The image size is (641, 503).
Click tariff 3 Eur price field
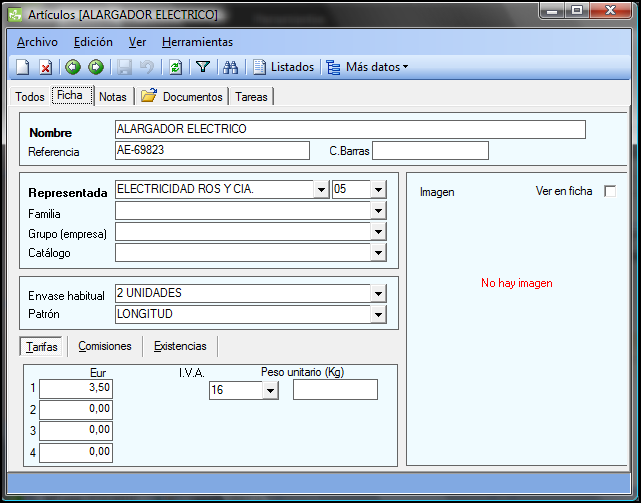tap(76, 431)
